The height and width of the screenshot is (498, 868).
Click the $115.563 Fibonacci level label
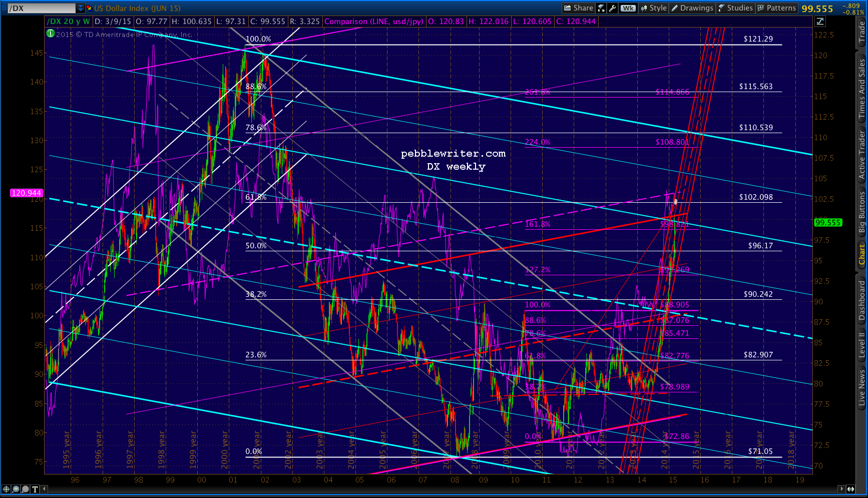tap(756, 86)
